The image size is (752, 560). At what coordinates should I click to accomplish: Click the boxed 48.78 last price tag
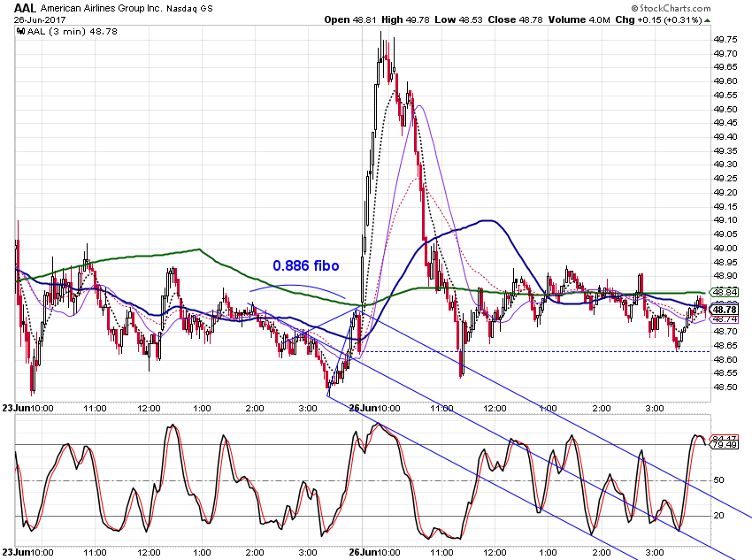click(724, 310)
